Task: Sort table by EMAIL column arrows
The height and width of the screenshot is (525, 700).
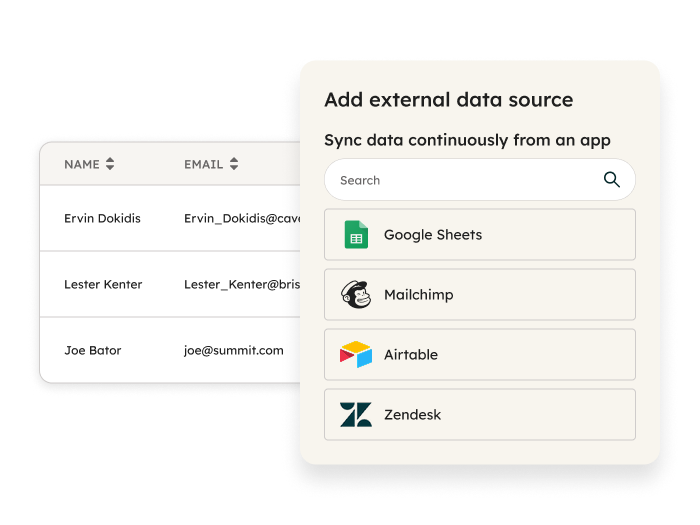Action: pos(234,164)
